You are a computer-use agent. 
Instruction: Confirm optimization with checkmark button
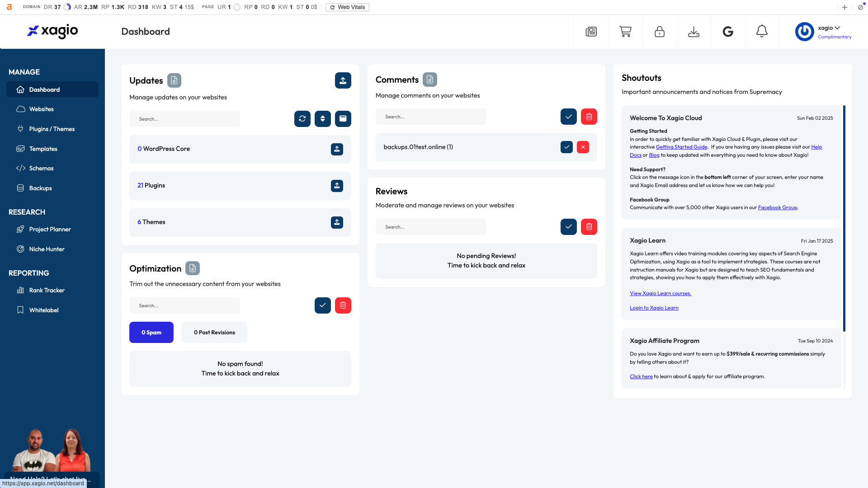click(323, 305)
